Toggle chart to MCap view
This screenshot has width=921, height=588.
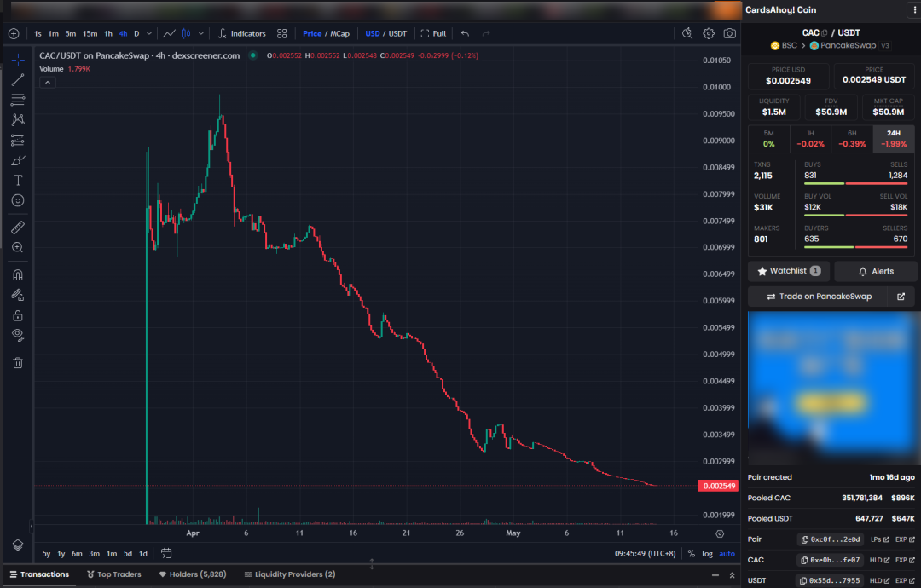(340, 33)
